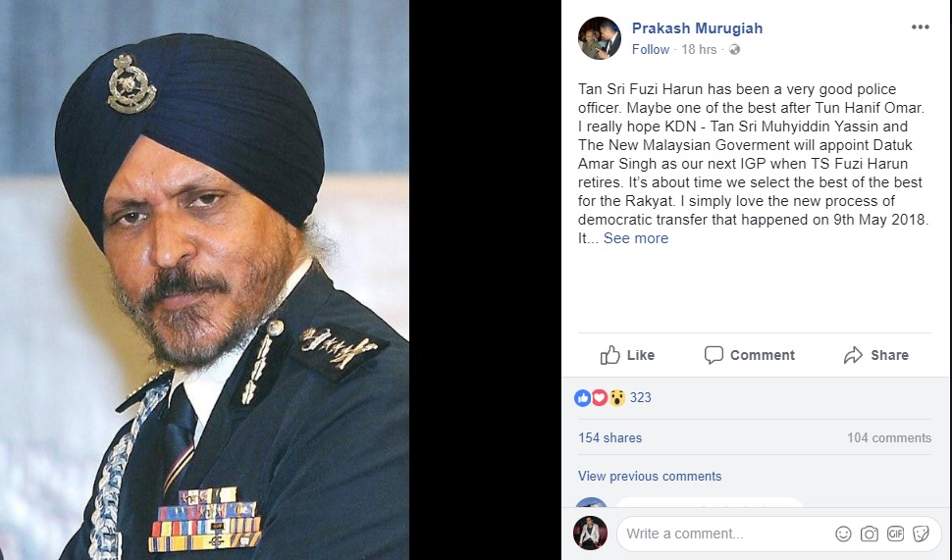The height and width of the screenshot is (560, 952).
Task: Open emoji picker in comment box
Action: (843, 534)
